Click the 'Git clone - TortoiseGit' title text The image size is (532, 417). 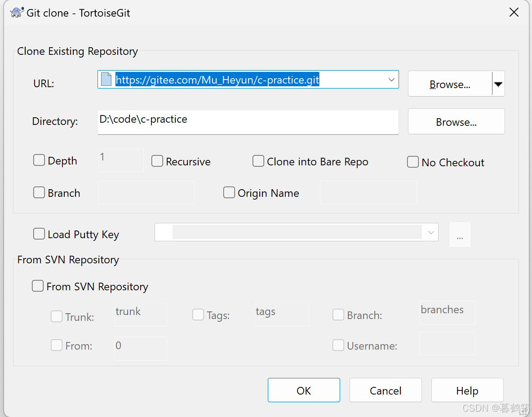pos(78,13)
